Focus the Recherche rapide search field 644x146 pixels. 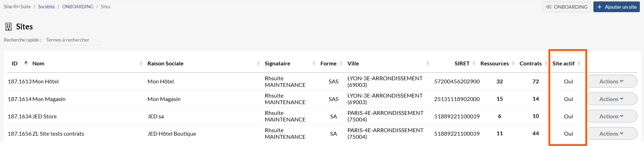[x=73, y=40]
